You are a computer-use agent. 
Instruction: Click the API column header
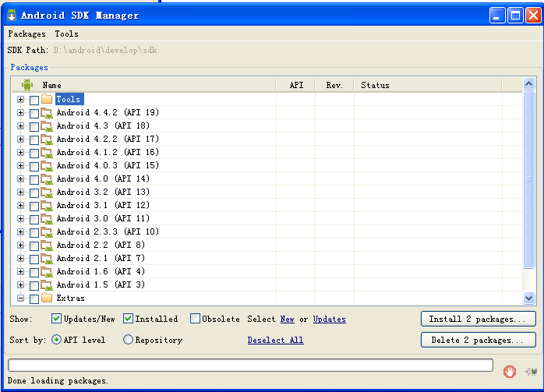(296, 85)
